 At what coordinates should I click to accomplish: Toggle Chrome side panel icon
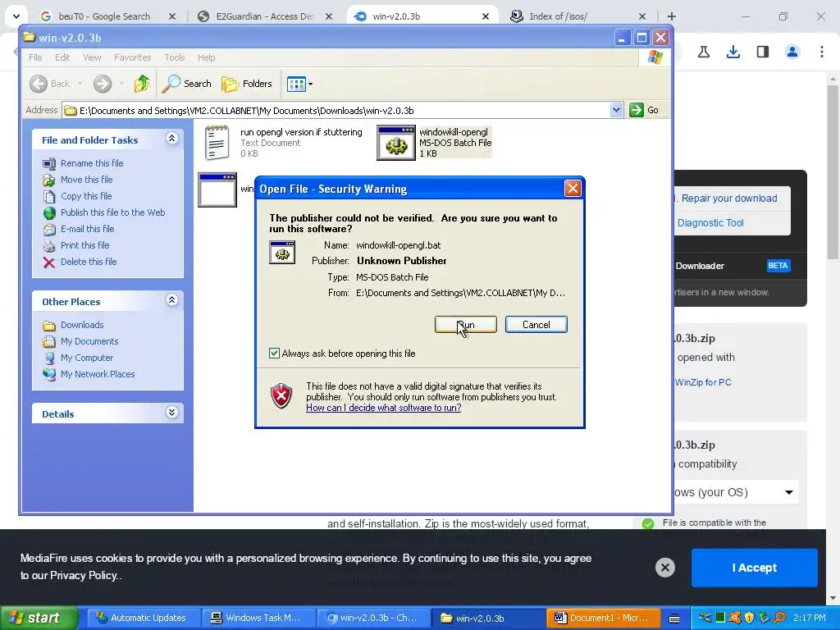click(763, 52)
